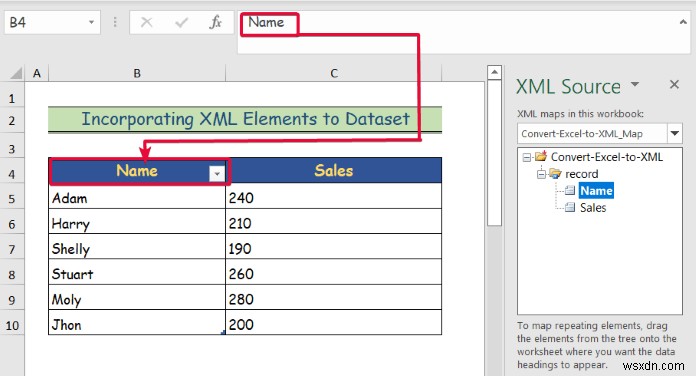The height and width of the screenshot is (376, 696).
Task: Click the cell containing Moly
Action: click(137, 297)
